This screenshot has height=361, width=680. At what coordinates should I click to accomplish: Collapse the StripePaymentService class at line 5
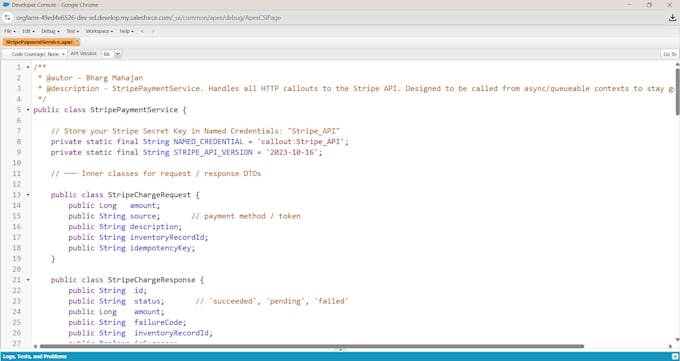click(28, 110)
